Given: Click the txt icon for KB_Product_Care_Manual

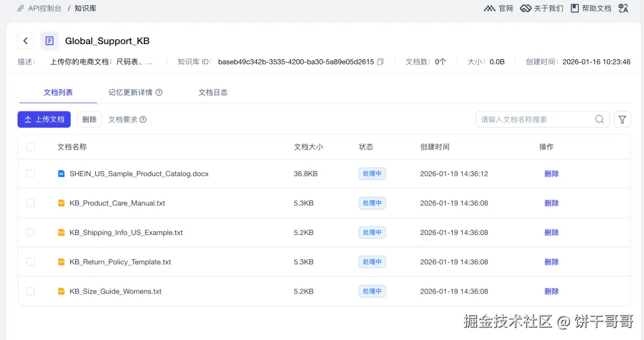Looking at the screenshot, I should 61,203.
